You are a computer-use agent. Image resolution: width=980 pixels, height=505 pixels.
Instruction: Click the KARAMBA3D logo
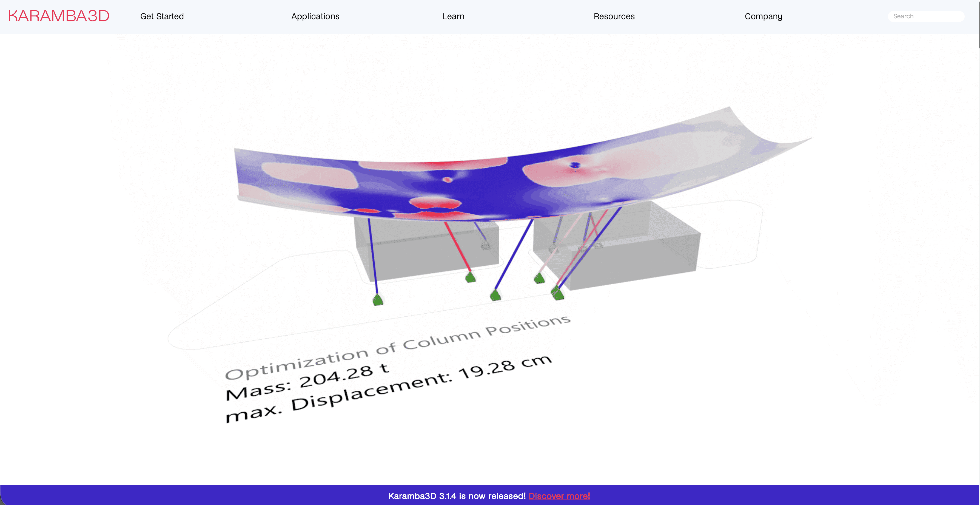click(x=59, y=16)
